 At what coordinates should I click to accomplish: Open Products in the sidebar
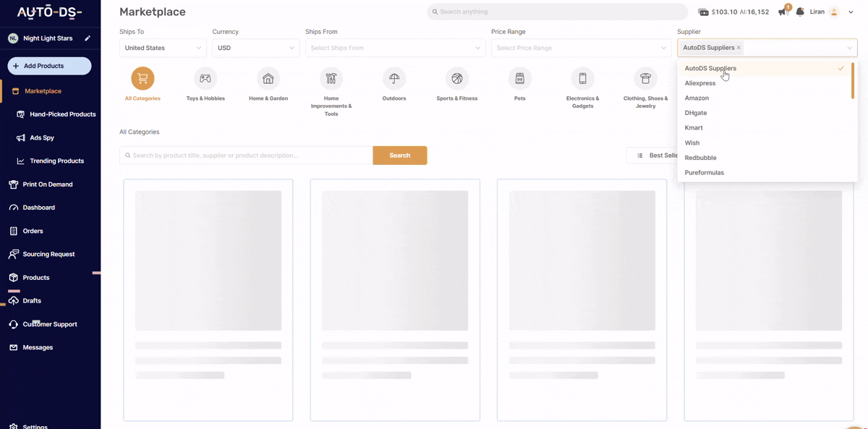36,278
